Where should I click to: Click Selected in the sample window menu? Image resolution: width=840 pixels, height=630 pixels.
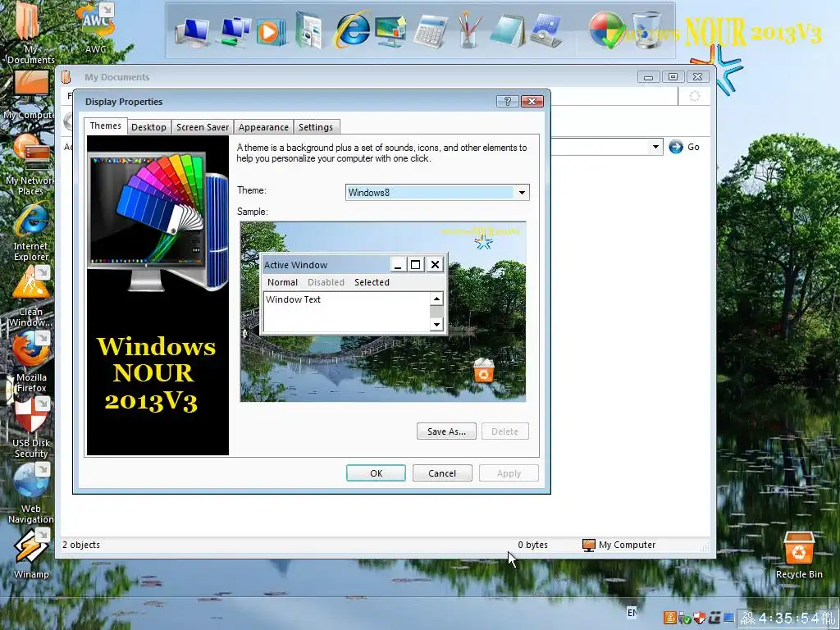tap(372, 282)
